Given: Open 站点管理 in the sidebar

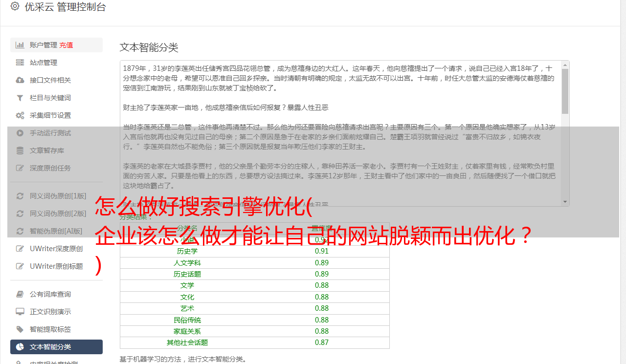Looking at the screenshot, I should click(56, 63).
